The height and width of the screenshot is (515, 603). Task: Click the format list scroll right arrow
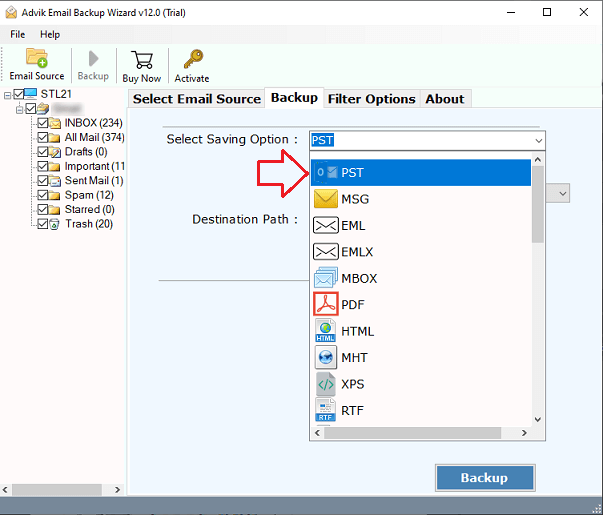[524, 433]
